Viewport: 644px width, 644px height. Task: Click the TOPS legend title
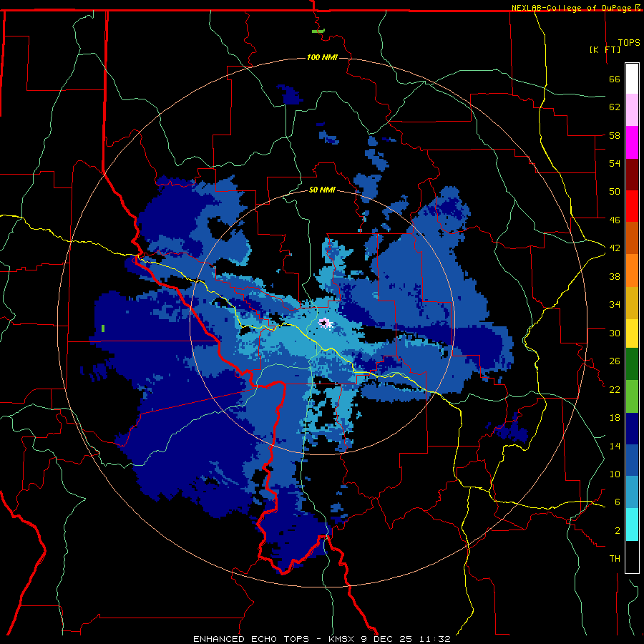629,43
